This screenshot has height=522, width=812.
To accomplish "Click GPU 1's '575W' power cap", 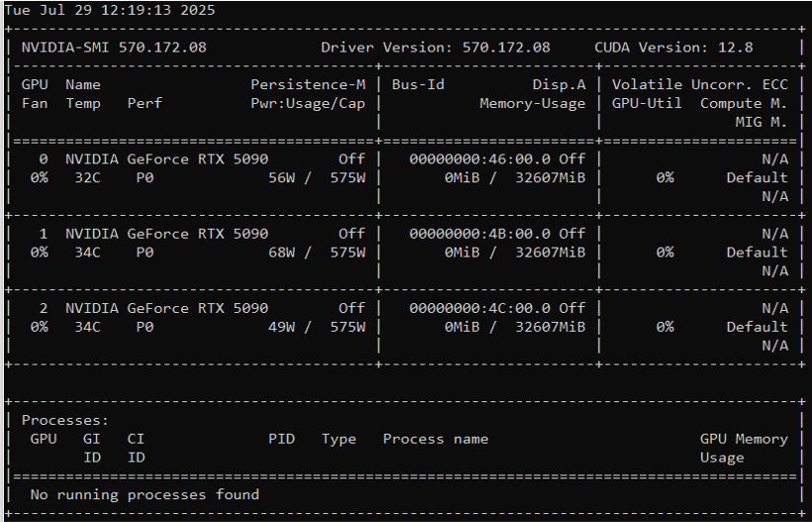I will tap(348, 253).
